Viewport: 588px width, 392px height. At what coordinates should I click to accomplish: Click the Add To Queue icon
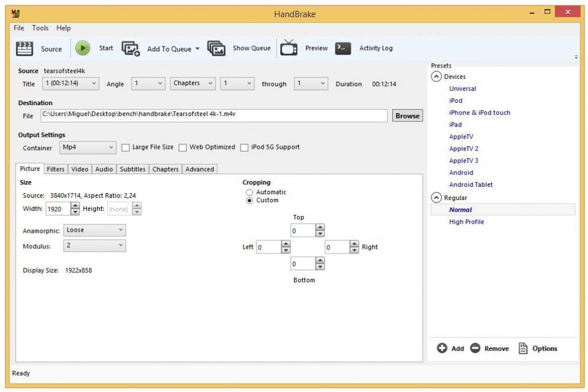tap(130, 48)
